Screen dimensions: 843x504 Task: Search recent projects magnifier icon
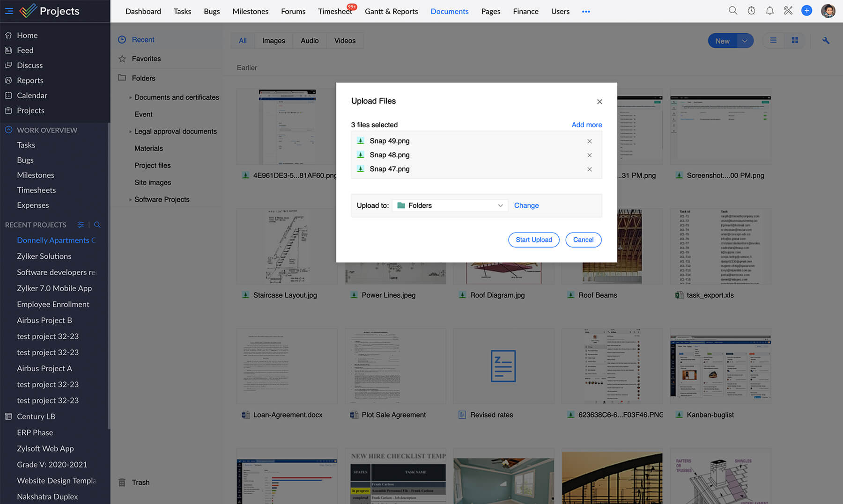tap(97, 225)
